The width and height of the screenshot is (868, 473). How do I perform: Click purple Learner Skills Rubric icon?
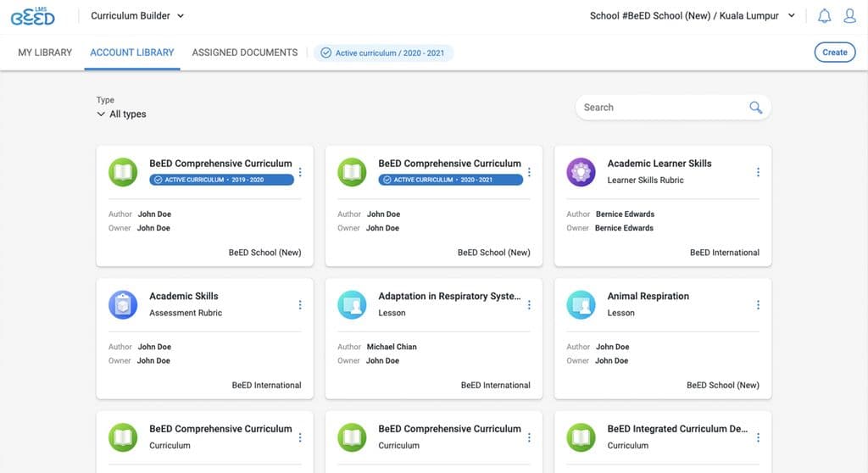coord(581,172)
